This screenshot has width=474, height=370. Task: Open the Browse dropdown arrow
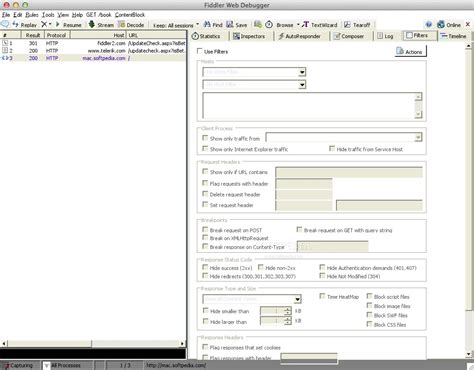pos(298,24)
